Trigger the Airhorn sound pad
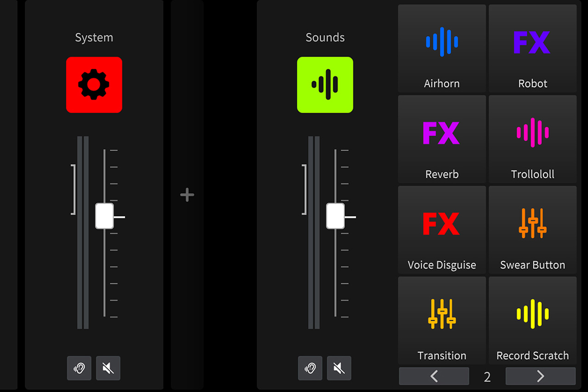This screenshot has height=392, width=588. coord(441,48)
